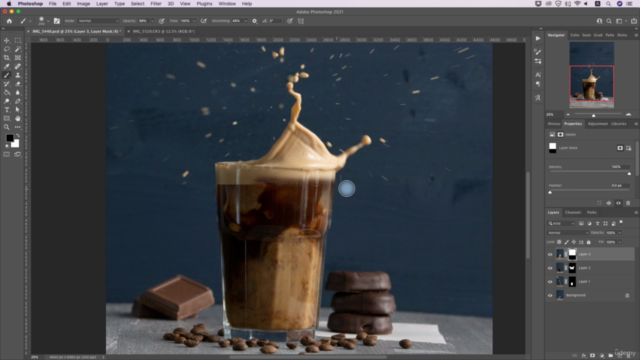Hide the Background layer eye icon

550,295
